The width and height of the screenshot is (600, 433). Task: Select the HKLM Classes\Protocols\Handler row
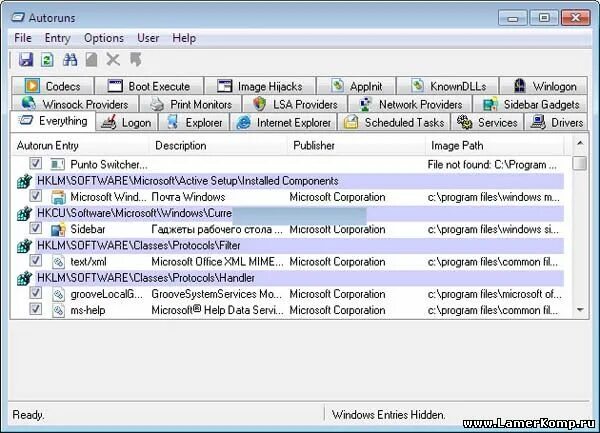[x=300, y=278]
